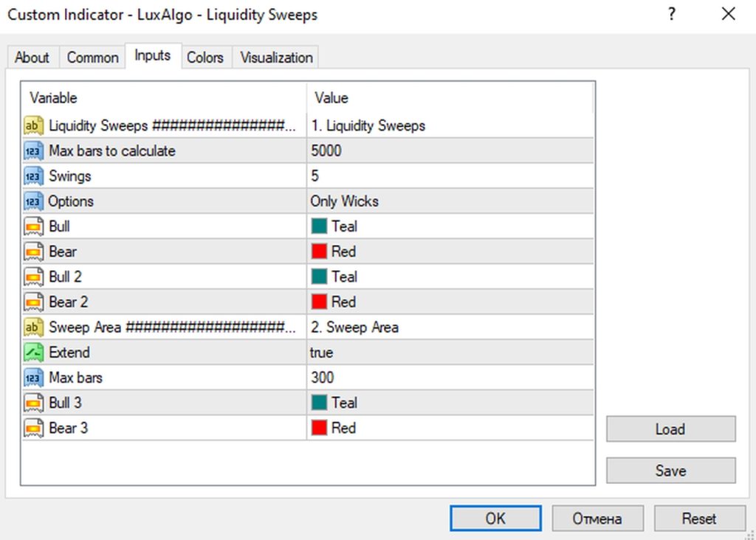The width and height of the screenshot is (756, 540).
Task: Click the color icon beside Bear variable
Action: (x=32, y=252)
